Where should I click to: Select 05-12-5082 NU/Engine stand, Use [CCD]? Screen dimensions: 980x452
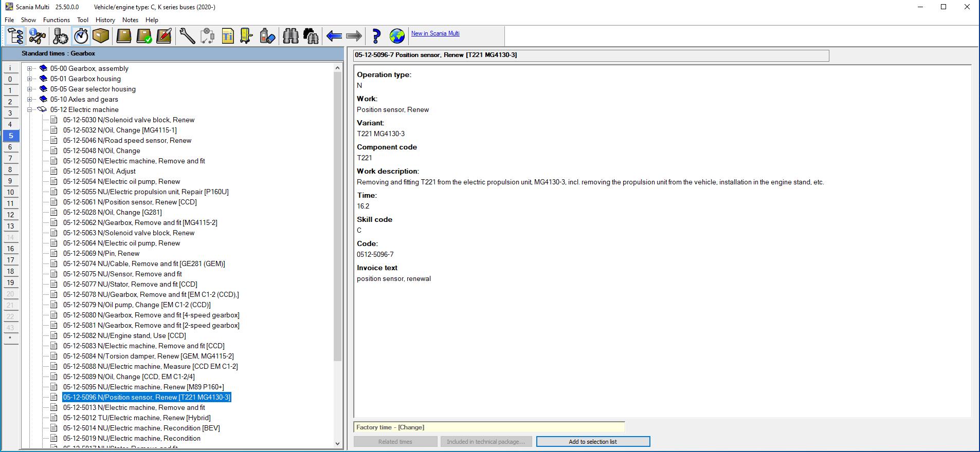pos(124,335)
